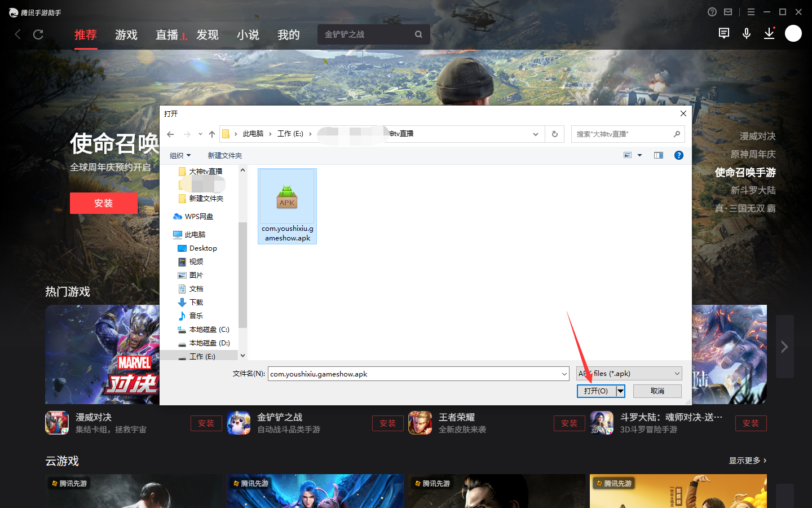Click the dialog's Up folder arrow
The height and width of the screenshot is (508, 812).
coord(212,134)
